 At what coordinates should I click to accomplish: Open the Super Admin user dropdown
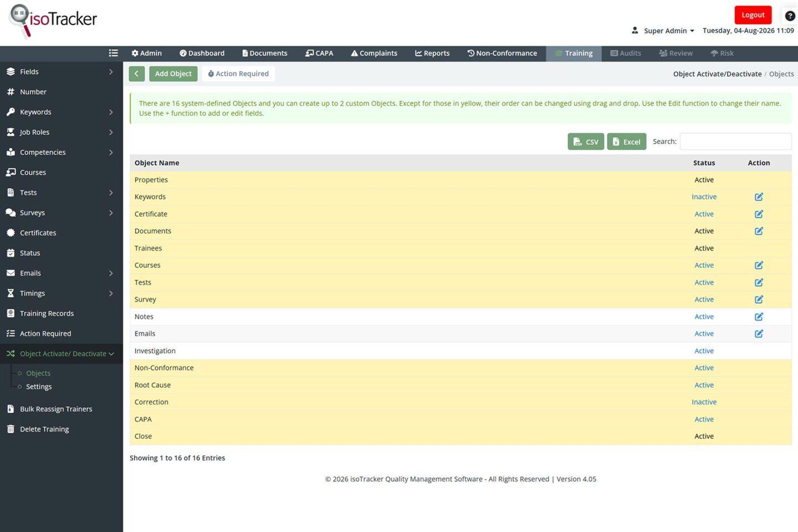669,30
